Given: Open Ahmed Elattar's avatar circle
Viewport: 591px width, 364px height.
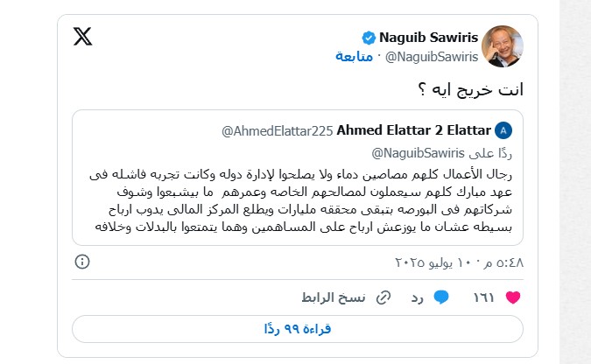Looking at the screenshot, I should coord(503,130).
